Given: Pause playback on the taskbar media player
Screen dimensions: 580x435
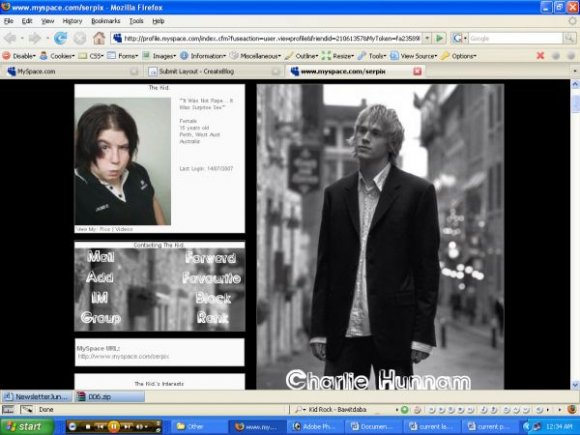Looking at the screenshot, I should 114,426.
